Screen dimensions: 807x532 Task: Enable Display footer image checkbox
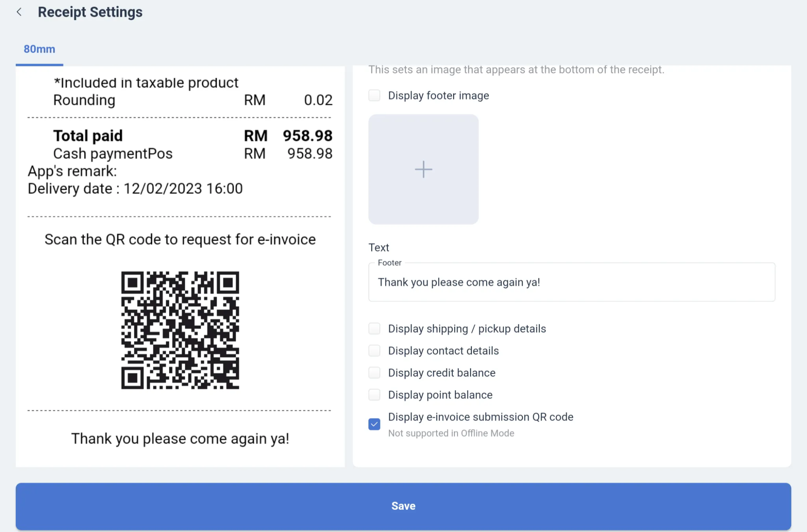point(374,96)
